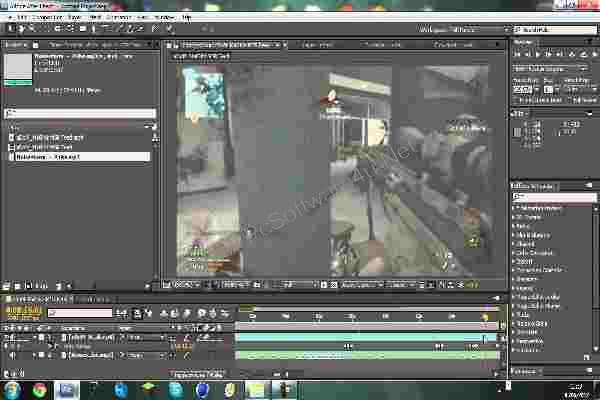
Task: Click Interpret Footage icon in Project panel
Action: 6,286
